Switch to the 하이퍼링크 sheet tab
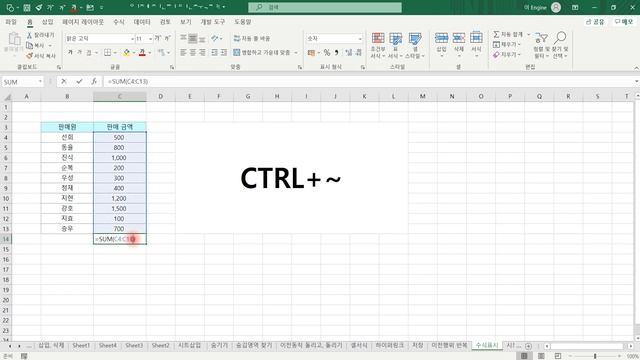Screen dimensions: 640x360 [x=390, y=345]
